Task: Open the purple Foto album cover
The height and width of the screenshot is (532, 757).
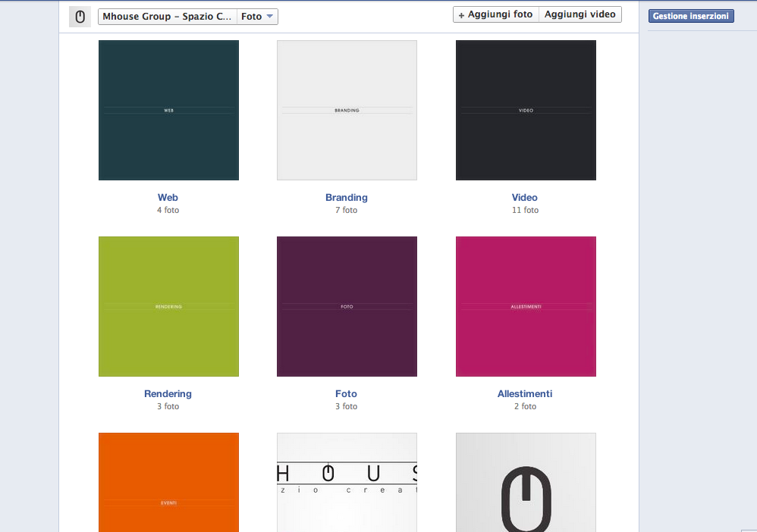Action: [347, 306]
